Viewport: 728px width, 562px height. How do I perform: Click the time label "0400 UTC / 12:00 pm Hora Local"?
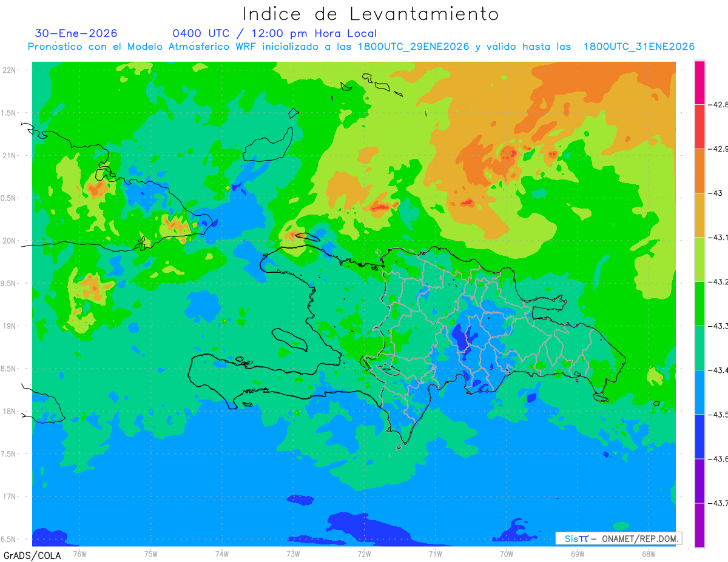(x=274, y=34)
